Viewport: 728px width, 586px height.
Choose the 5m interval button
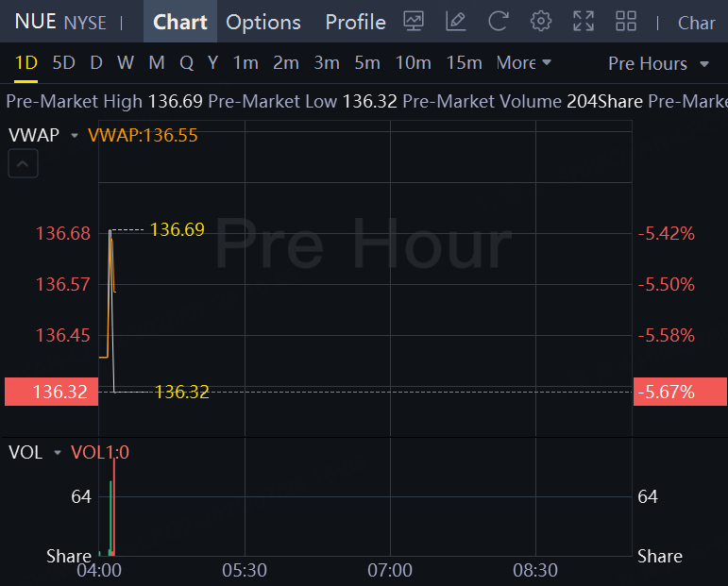pyautogui.click(x=367, y=63)
